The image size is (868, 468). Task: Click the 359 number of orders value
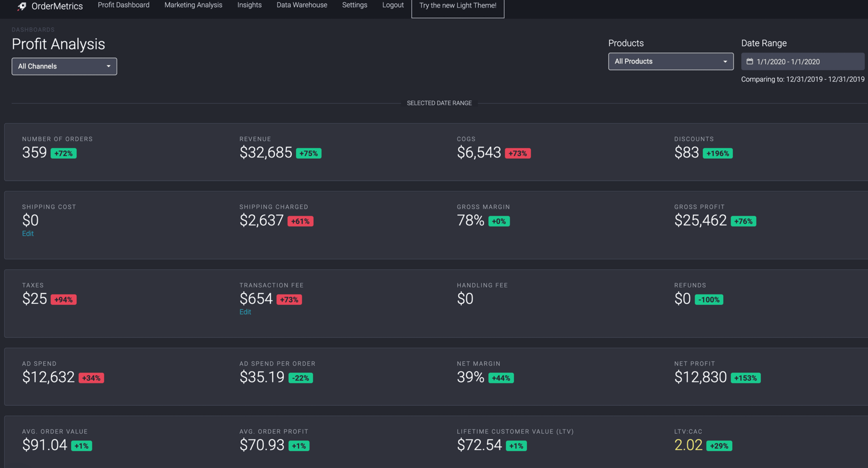pos(34,152)
